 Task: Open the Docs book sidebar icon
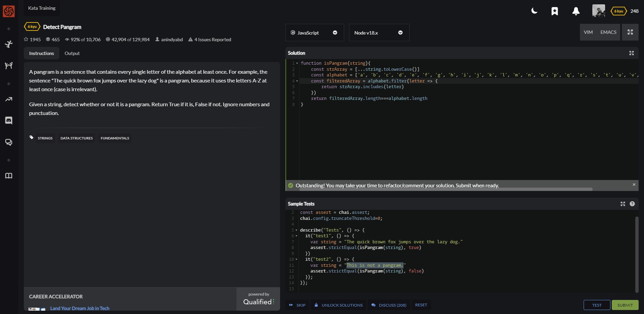click(9, 176)
